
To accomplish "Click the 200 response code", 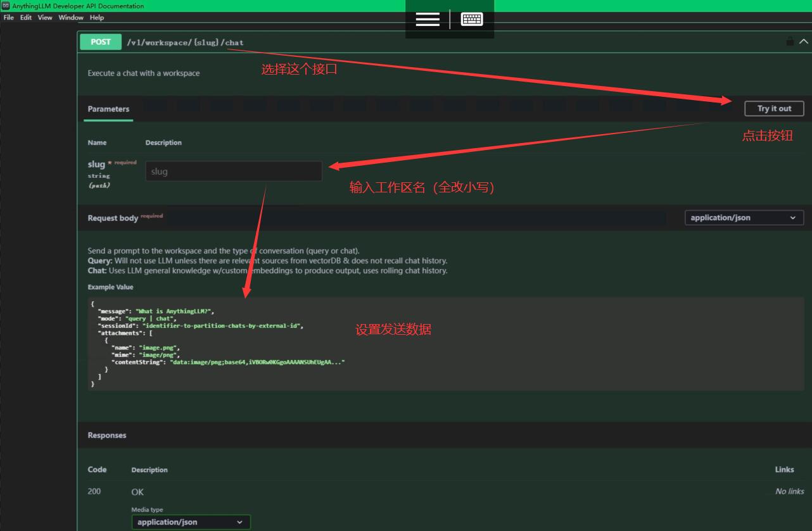I will [94, 491].
